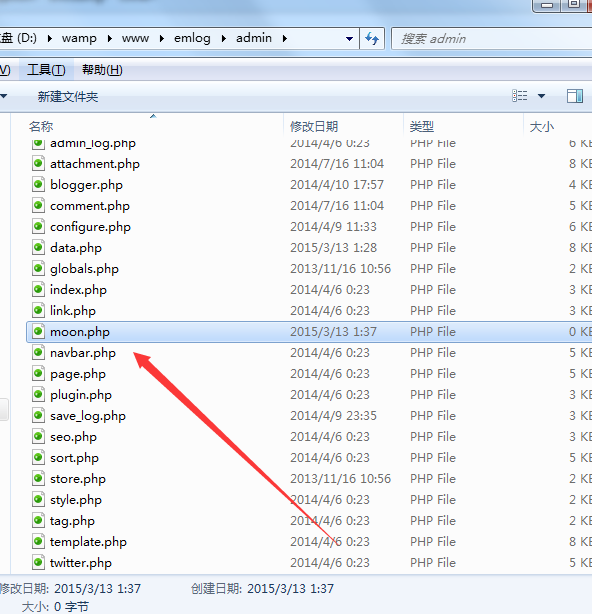Screen dimensions: 592x614
Task: Click the refresh button beside address bar
Action: (x=372, y=38)
